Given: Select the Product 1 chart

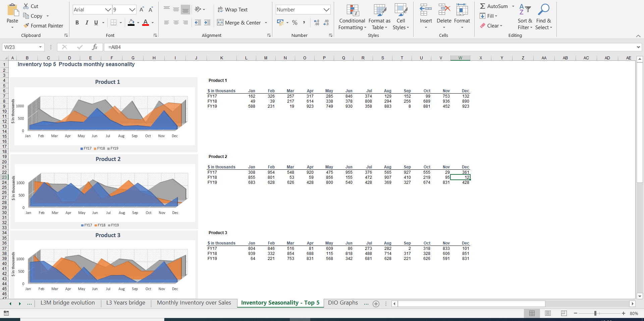Looking at the screenshot, I should [x=104, y=115].
